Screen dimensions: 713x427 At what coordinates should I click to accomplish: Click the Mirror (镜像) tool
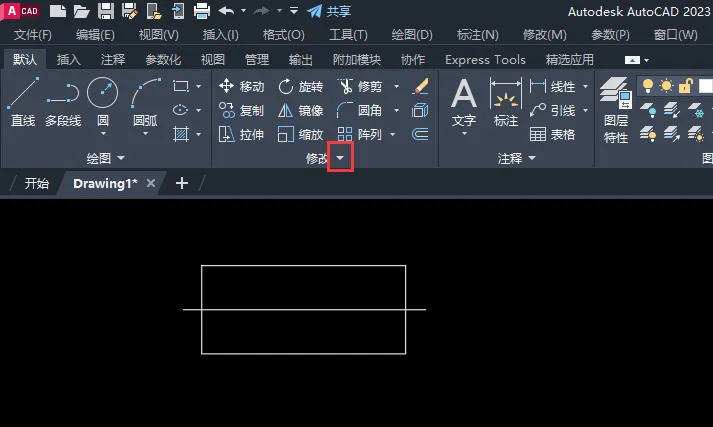[301, 110]
